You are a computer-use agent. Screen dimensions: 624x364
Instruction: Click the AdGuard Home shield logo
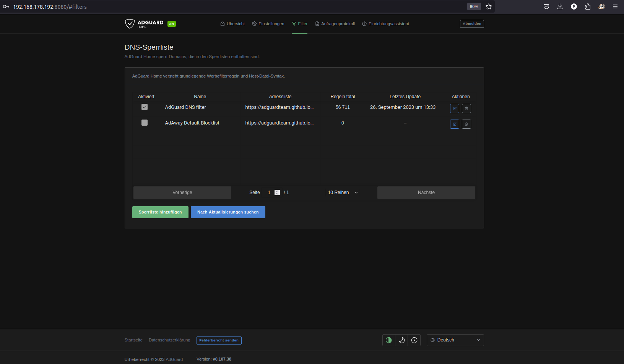pyautogui.click(x=130, y=24)
